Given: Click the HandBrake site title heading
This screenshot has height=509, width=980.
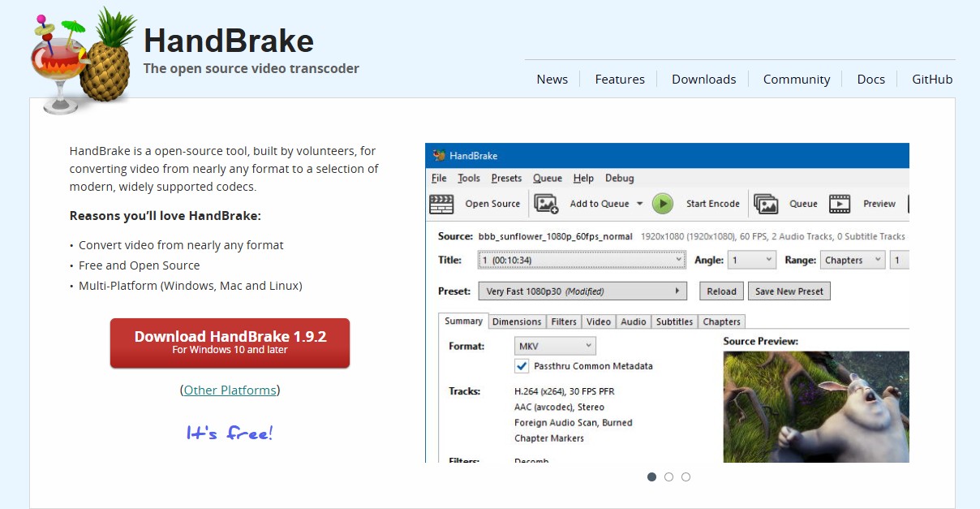Looking at the screenshot, I should [x=229, y=41].
